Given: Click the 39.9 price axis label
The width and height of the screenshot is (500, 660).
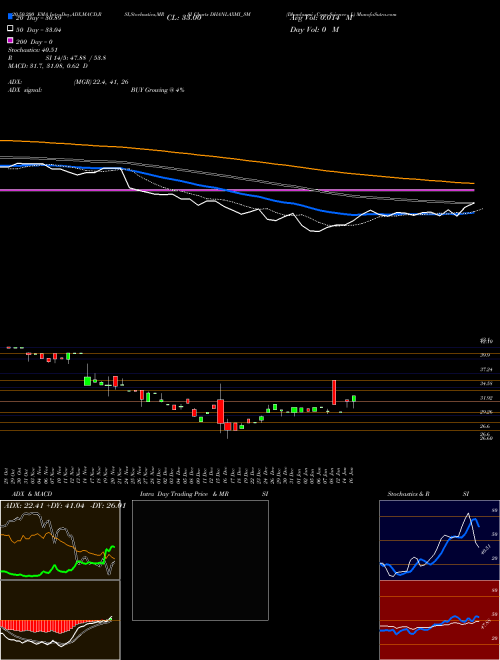Looking at the screenshot, I should tap(485, 355).
